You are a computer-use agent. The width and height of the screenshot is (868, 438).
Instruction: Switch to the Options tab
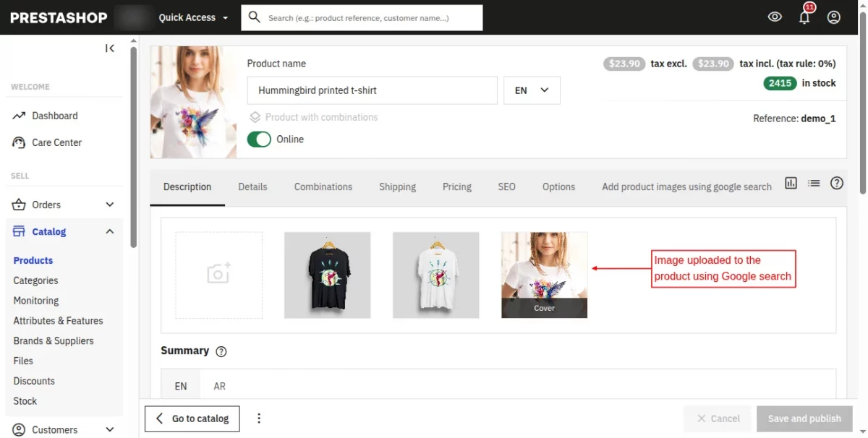pos(558,186)
